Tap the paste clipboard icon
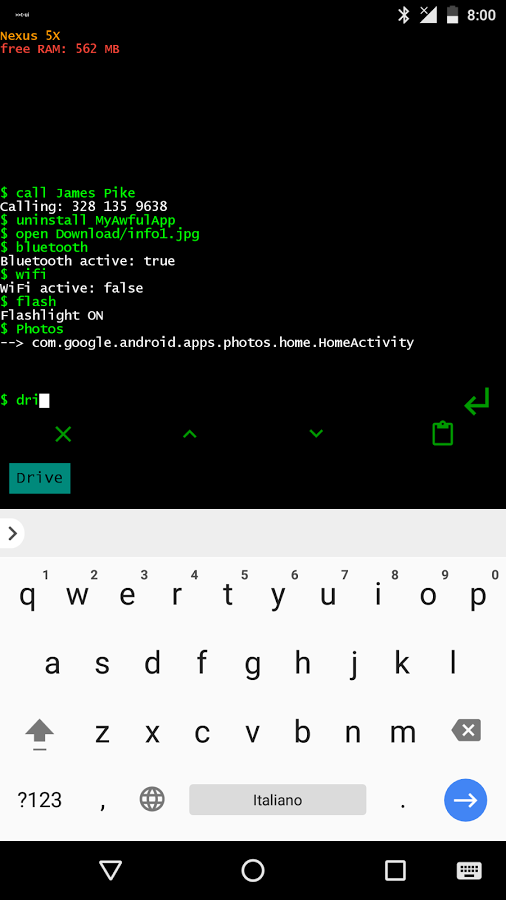This screenshot has height=900, width=506. 442,433
